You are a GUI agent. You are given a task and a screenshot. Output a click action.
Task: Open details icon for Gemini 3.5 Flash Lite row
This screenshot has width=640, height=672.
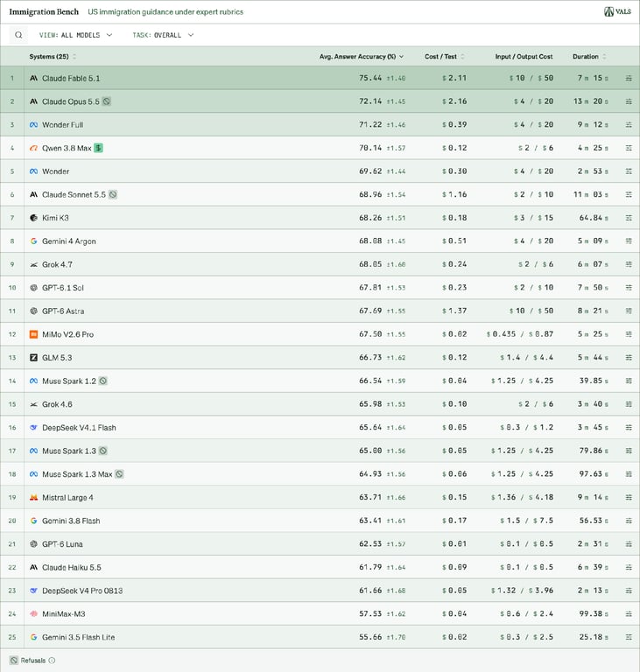click(x=629, y=637)
